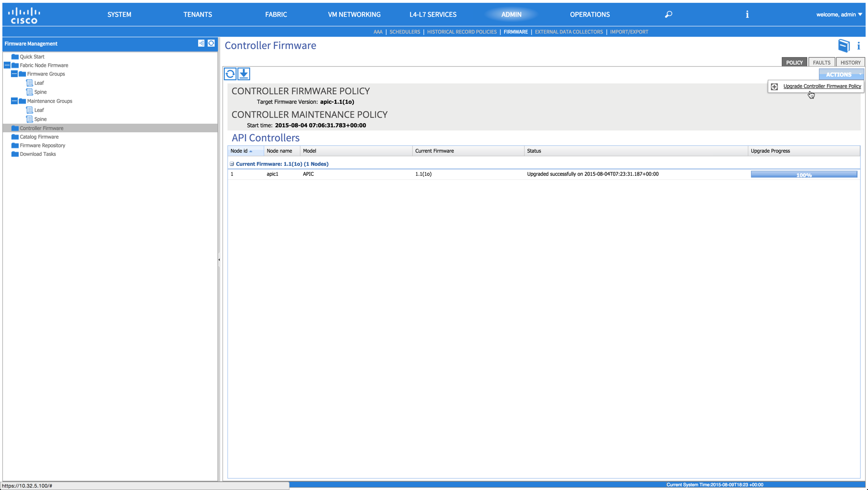Open the documentation book icon
The image size is (868, 490).
click(844, 46)
